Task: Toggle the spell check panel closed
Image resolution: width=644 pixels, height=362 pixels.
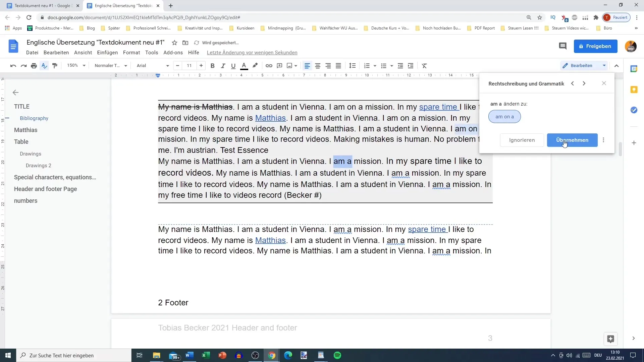Action: (604, 83)
